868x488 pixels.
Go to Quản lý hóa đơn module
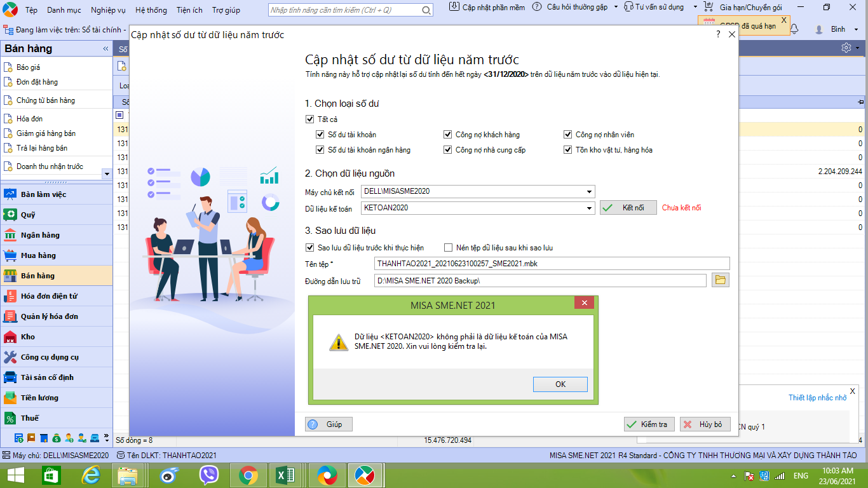[x=57, y=316]
